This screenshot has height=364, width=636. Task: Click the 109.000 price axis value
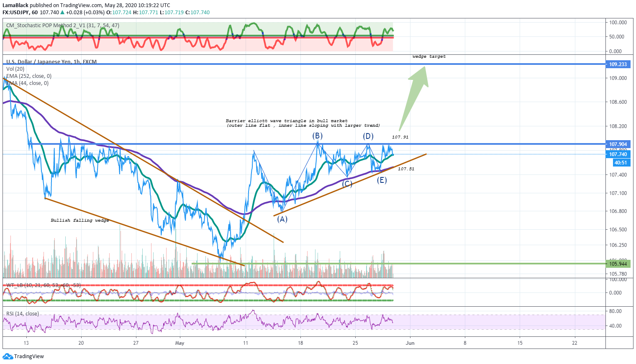coord(618,78)
